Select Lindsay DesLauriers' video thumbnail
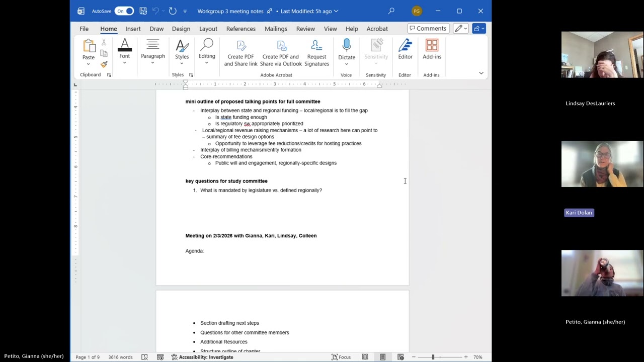Image resolution: width=644 pixels, height=362 pixels. coord(602,55)
